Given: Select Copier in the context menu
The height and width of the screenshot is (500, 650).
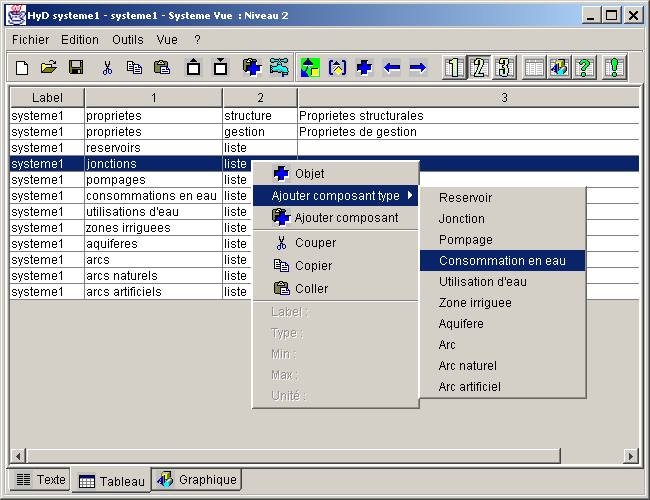Looking at the screenshot, I should [336, 266].
